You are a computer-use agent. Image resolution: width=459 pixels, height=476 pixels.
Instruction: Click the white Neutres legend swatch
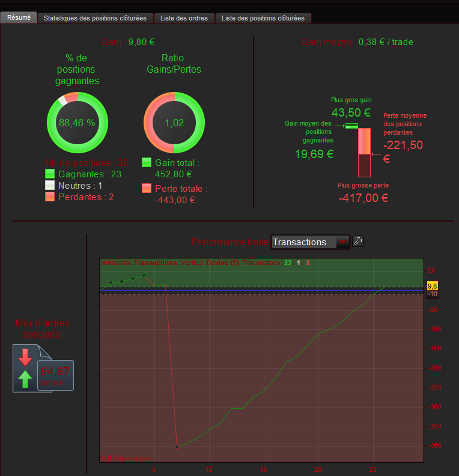tap(50, 185)
